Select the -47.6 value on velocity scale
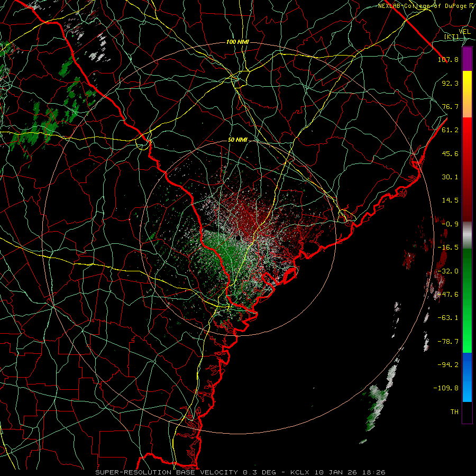Screen dimensions: 476x476 click(448, 295)
